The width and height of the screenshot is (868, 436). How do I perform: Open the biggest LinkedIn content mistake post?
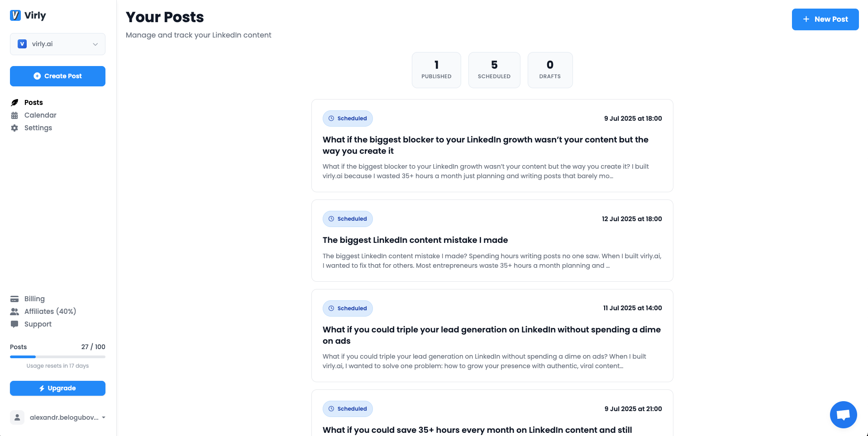click(x=492, y=241)
